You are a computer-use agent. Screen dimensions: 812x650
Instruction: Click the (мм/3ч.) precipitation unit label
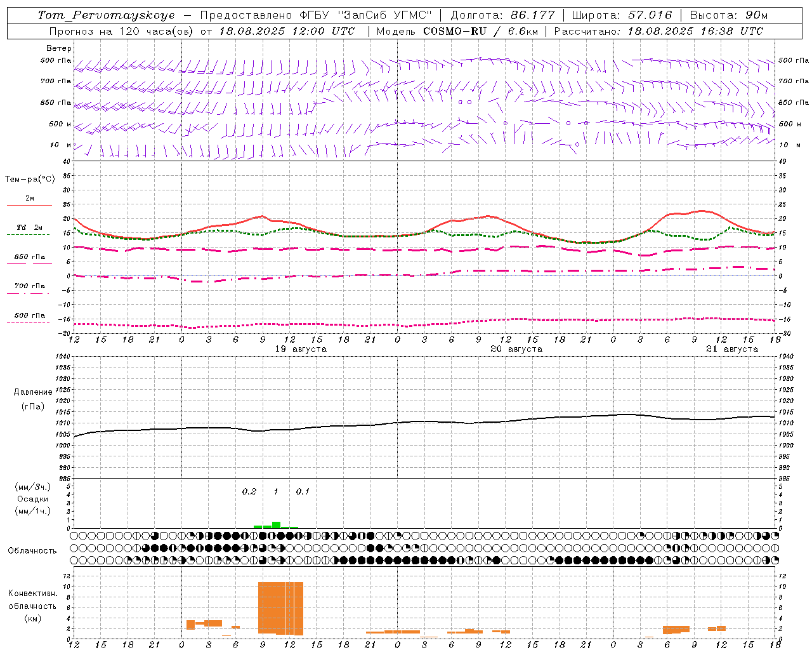33,487
